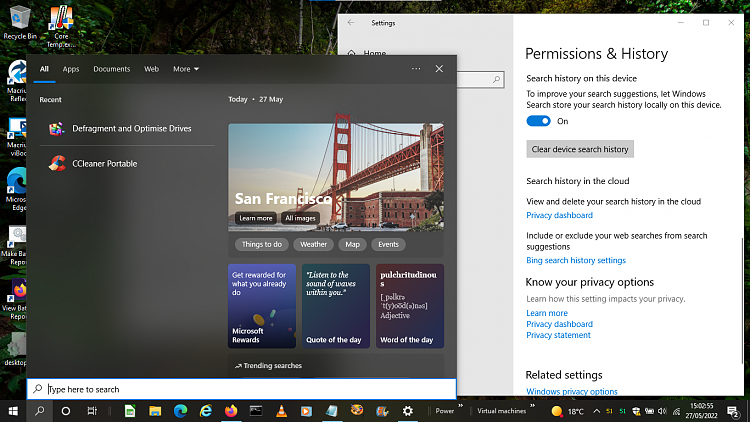
Task: Expand the More dropdown in search
Action: 185,69
